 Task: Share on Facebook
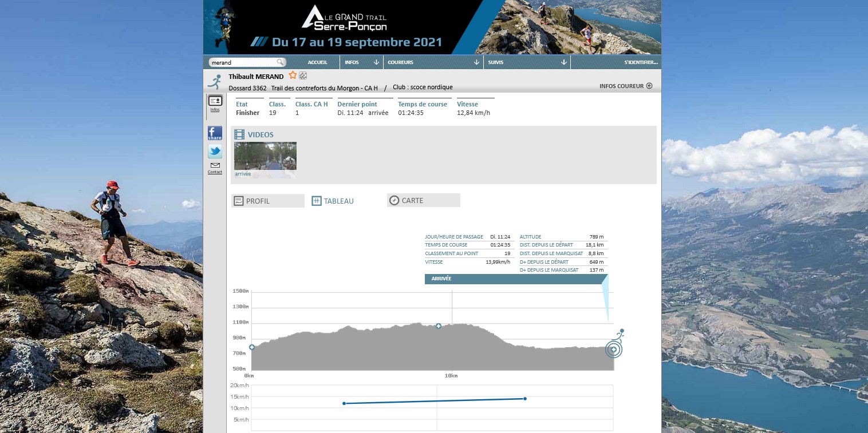click(x=215, y=133)
